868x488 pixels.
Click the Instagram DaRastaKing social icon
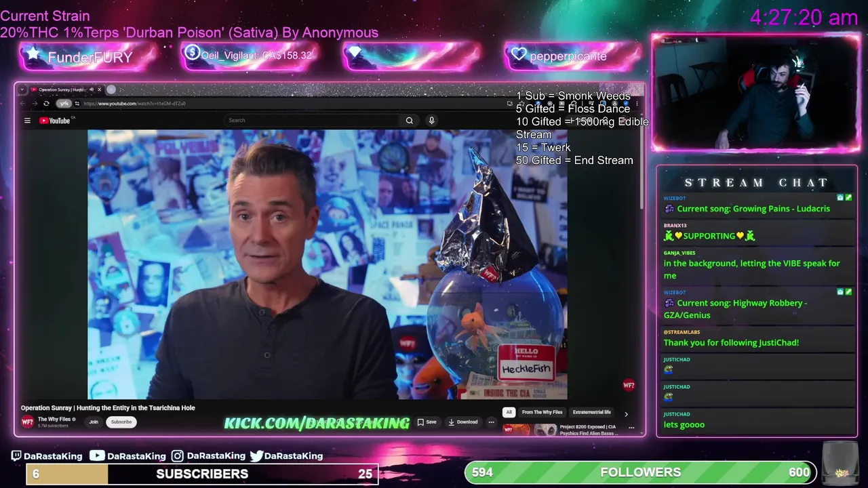point(177,456)
